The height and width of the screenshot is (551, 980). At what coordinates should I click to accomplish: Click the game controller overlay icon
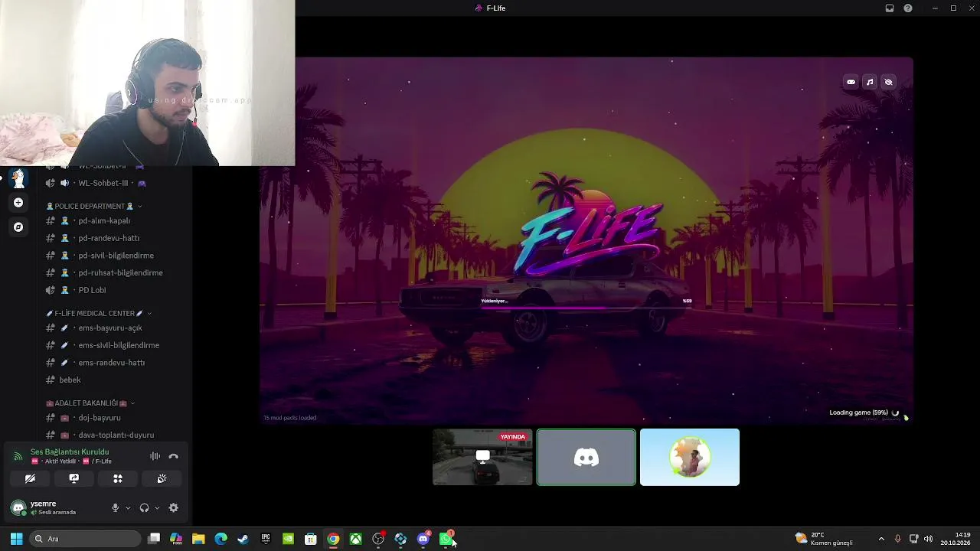(x=851, y=82)
